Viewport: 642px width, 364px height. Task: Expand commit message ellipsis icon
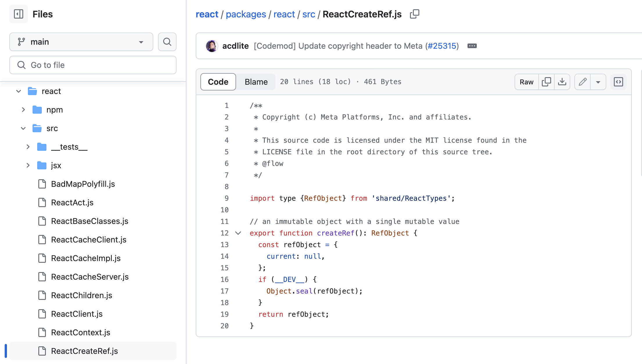[x=472, y=46]
